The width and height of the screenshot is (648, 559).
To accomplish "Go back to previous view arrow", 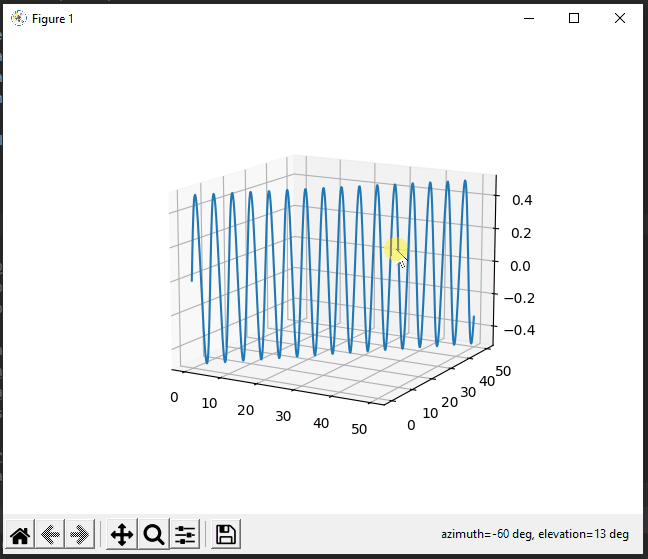I will 50,535.
